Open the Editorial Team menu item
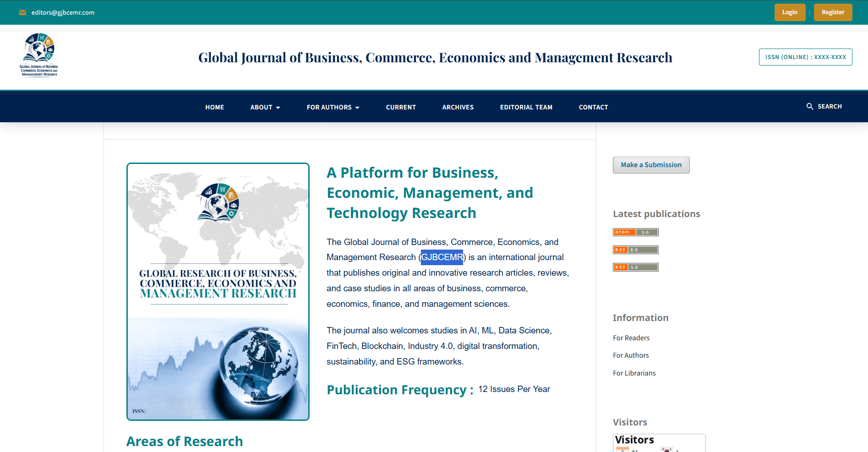The width and height of the screenshot is (868, 452). click(x=526, y=107)
